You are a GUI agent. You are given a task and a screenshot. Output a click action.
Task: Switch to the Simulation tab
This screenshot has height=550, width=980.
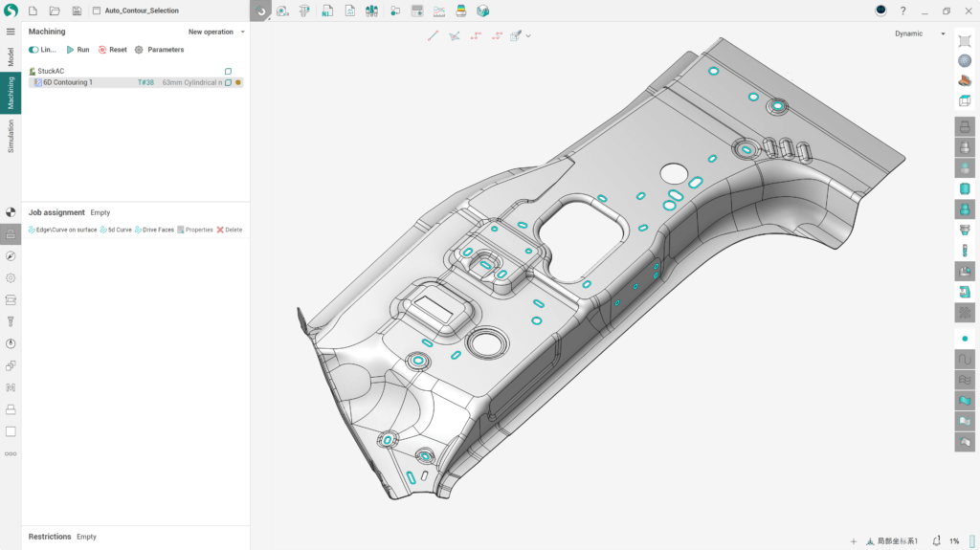11,136
